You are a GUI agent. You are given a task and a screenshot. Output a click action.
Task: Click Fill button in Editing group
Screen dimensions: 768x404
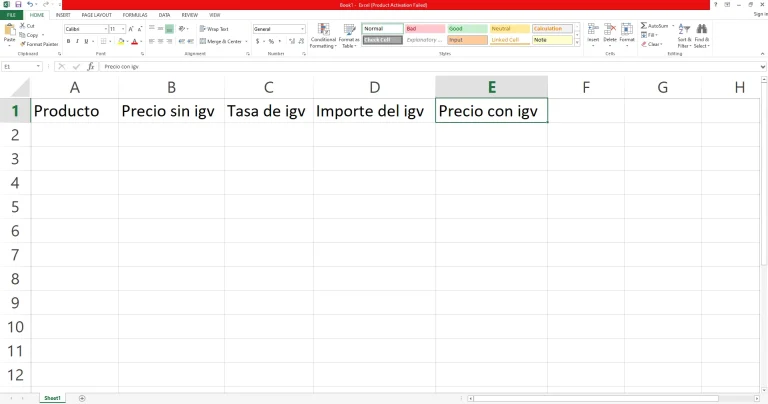pos(648,35)
